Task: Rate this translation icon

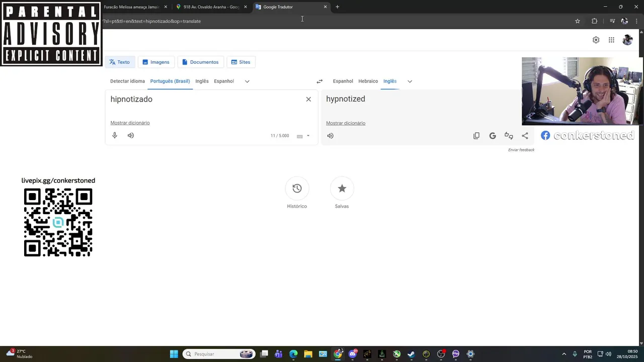Action: [509, 136]
